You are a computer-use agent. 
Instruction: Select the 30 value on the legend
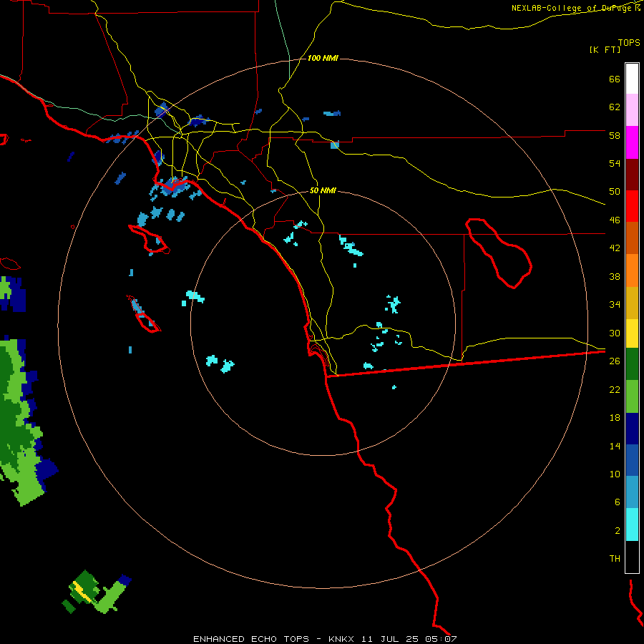pos(615,333)
